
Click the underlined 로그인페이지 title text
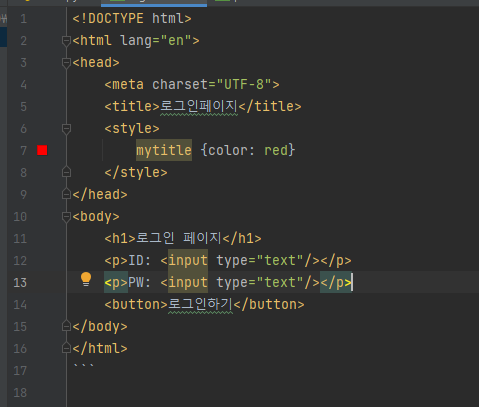tap(199, 107)
